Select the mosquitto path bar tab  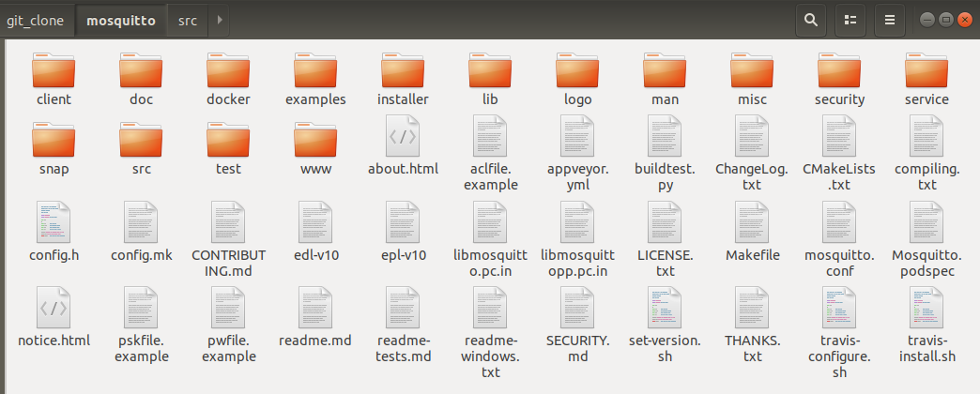tap(121, 20)
